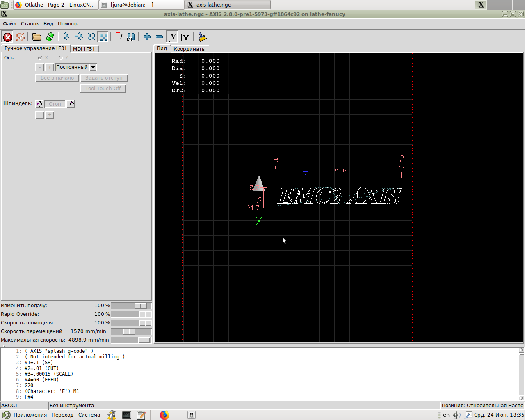Open the Переход panel menu

(x=62, y=415)
